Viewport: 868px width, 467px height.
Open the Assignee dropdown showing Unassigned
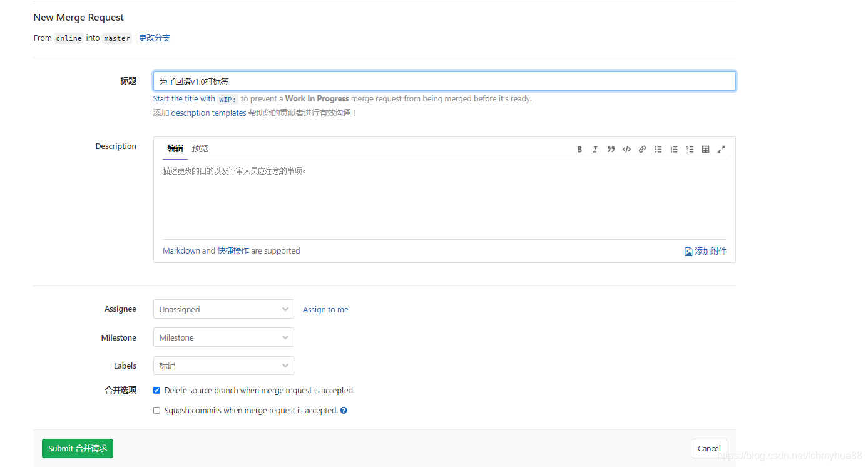223,309
